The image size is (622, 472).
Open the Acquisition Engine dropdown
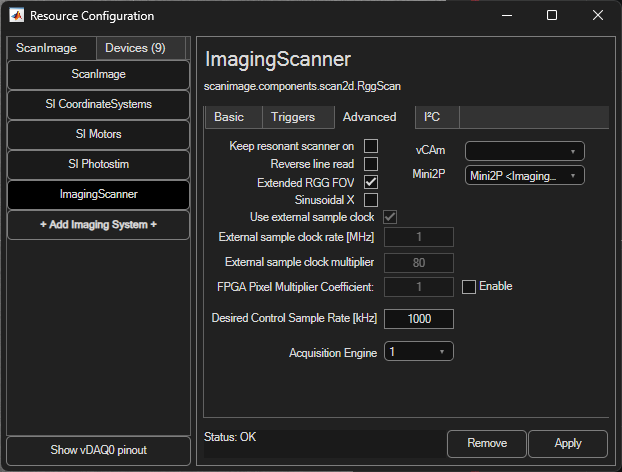click(419, 351)
